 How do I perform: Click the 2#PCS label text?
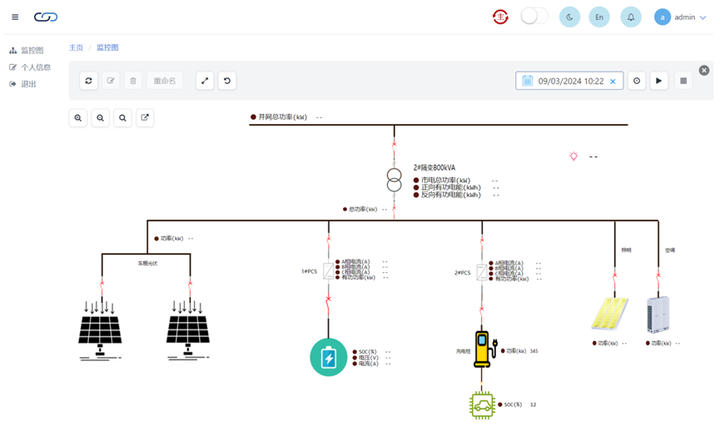tap(462, 273)
